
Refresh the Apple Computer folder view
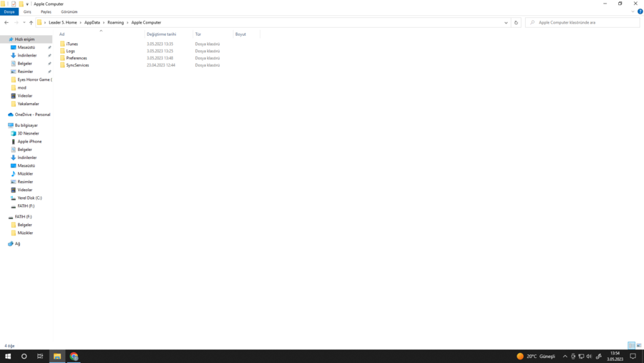point(516,23)
